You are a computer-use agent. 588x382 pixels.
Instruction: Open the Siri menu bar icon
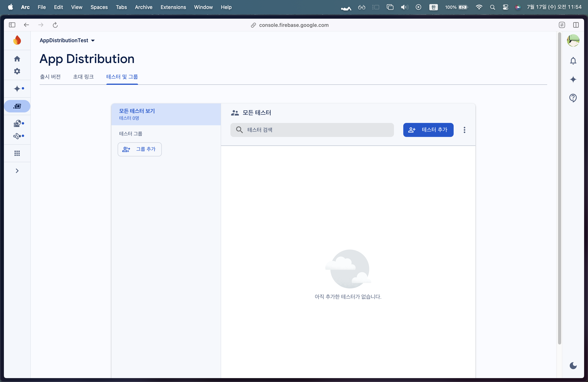[x=518, y=7]
